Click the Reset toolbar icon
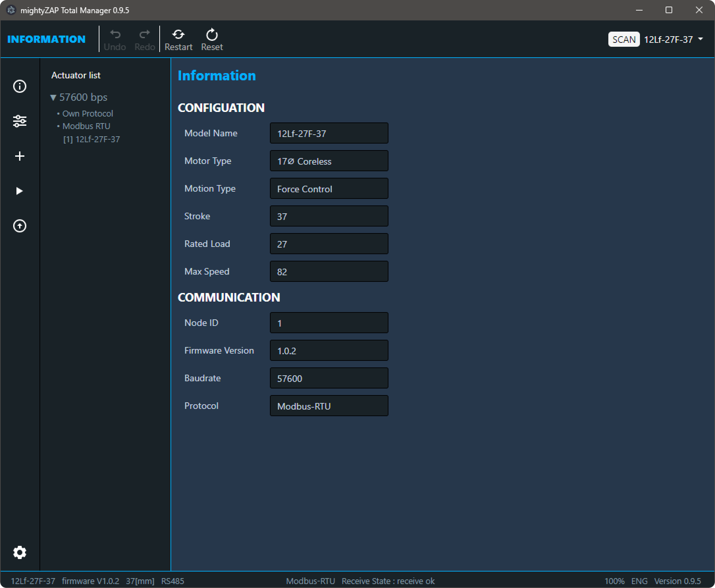The image size is (715, 588). click(212, 40)
